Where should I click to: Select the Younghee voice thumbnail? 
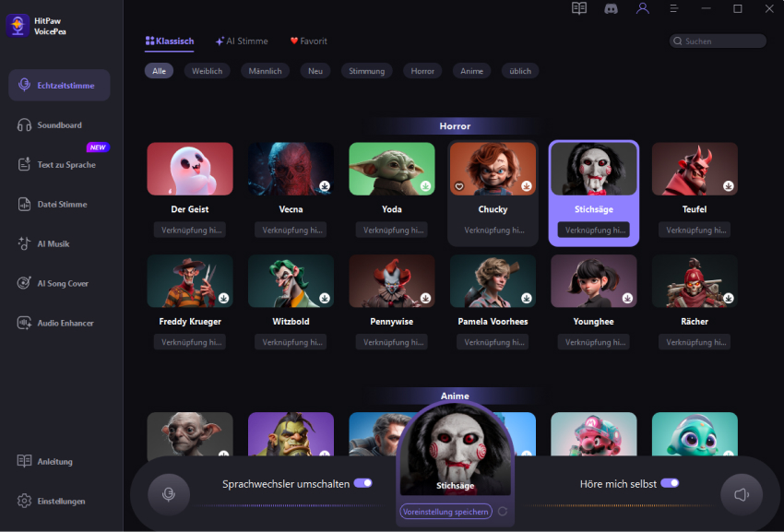[x=593, y=281]
